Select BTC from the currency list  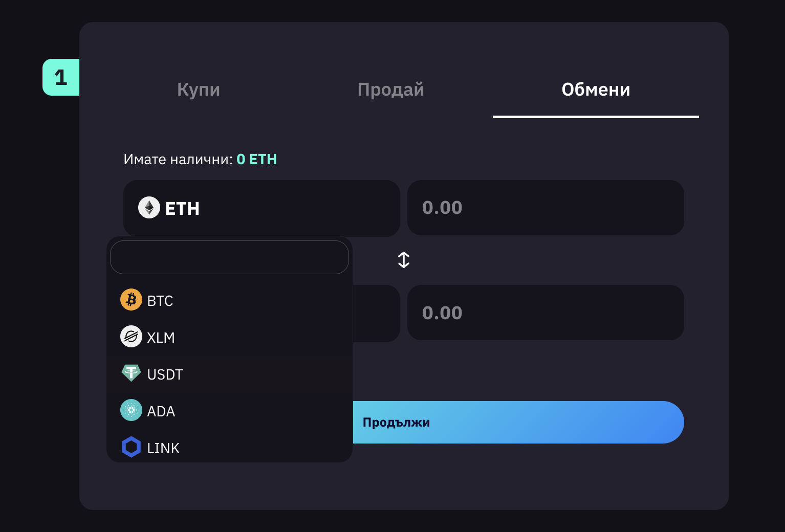[229, 300]
